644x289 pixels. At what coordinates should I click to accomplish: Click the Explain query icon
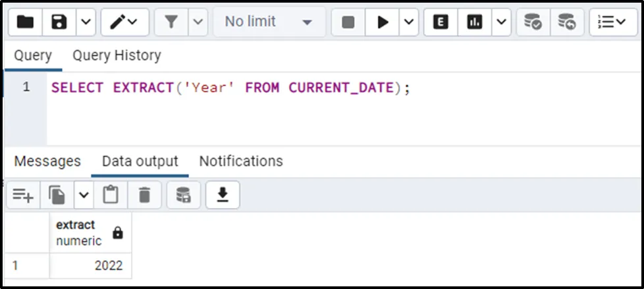pyautogui.click(x=441, y=22)
